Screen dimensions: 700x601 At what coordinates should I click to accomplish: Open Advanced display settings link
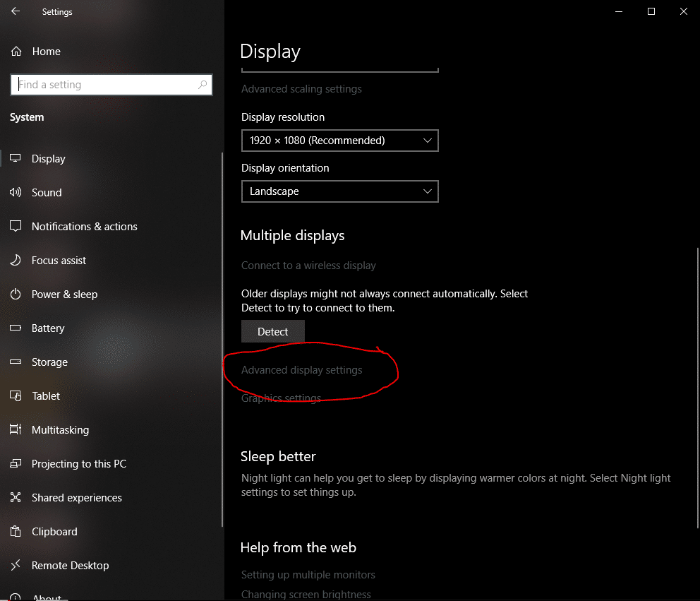pyautogui.click(x=301, y=370)
